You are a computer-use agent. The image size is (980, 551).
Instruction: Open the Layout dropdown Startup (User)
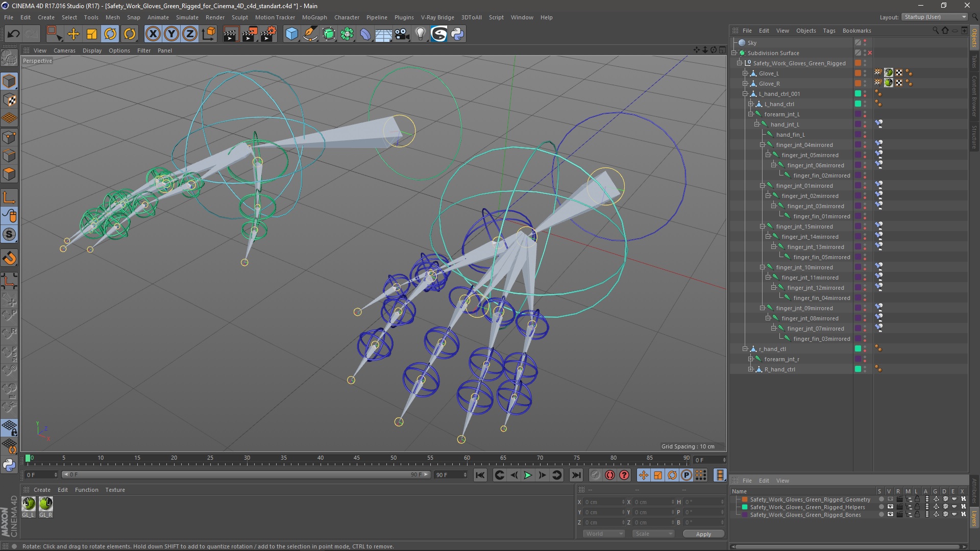point(934,17)
